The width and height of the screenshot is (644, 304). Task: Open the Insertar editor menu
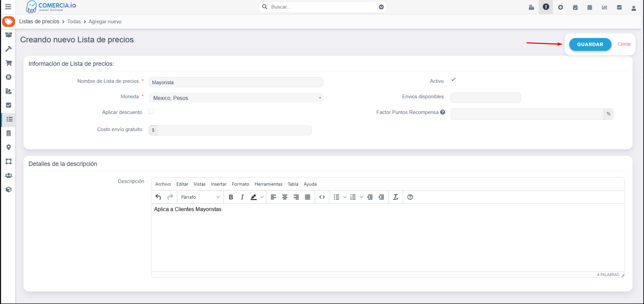[x=219, y=184]
